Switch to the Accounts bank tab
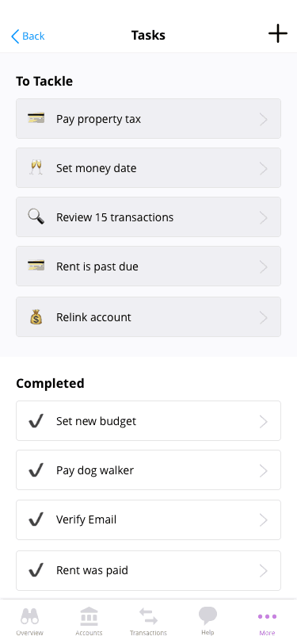 pos(89,620)
